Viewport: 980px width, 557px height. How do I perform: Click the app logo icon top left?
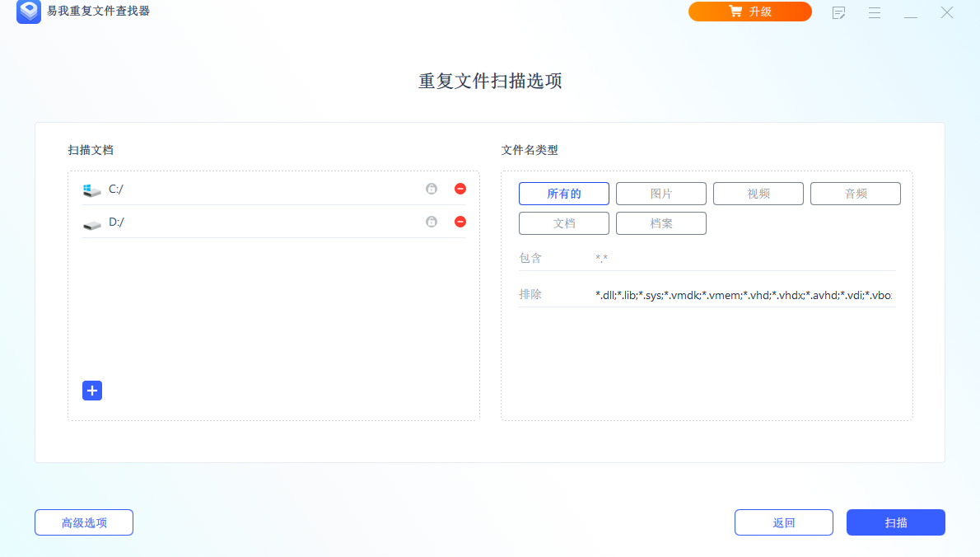(28, 12)
